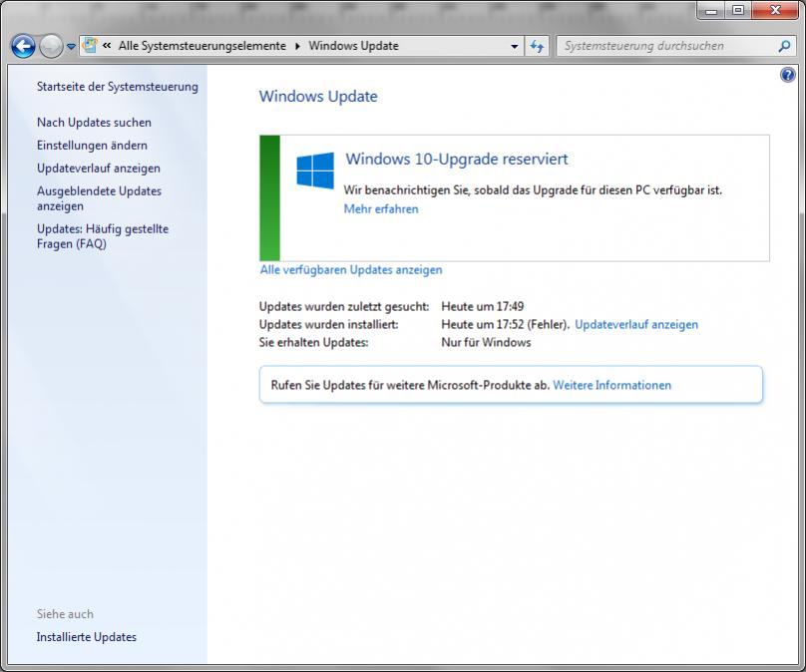Maximize the Windows Update window
806x672 pixels.
click(x=737, y=10)
